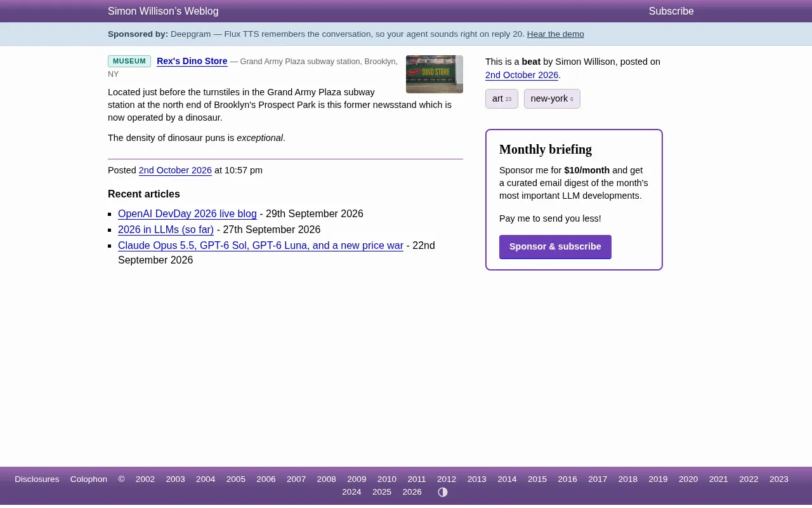Open the sidebar 2nd October 2026 date link
The width and height of the screenshot is (812, 508).
521,75
